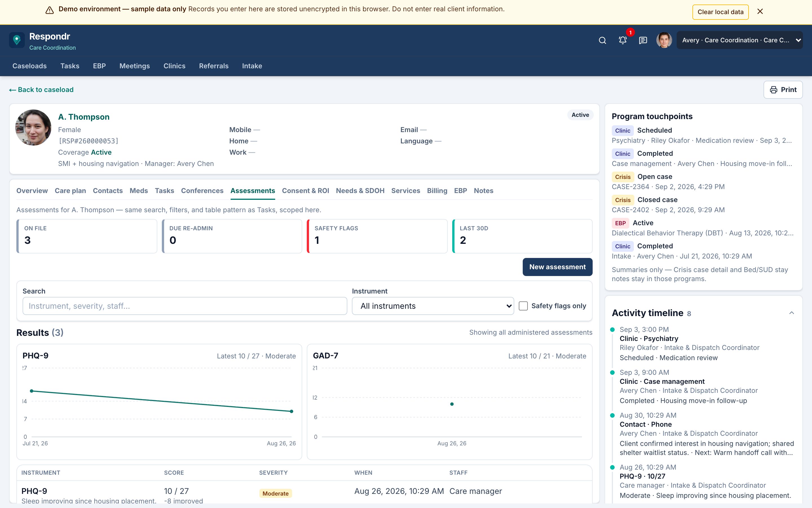Switch to the Consent & ROI tab
The image size is (812, 508).
pos(305,191)
